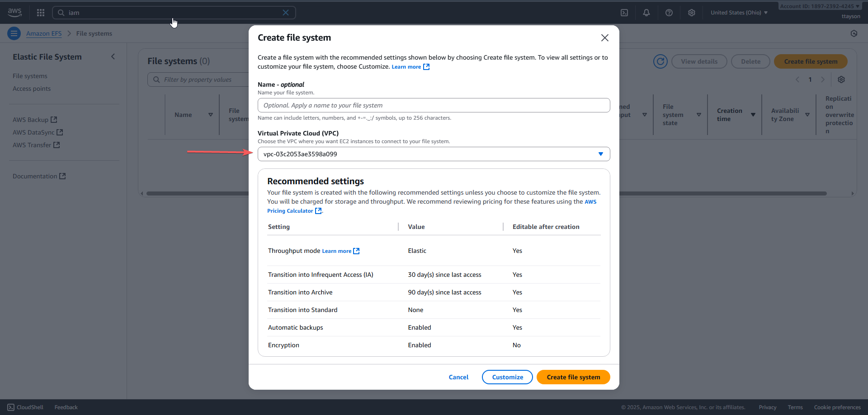The image size is (868, 415).
Task: Open table preferences gear icon
Action: coord(841,79)
